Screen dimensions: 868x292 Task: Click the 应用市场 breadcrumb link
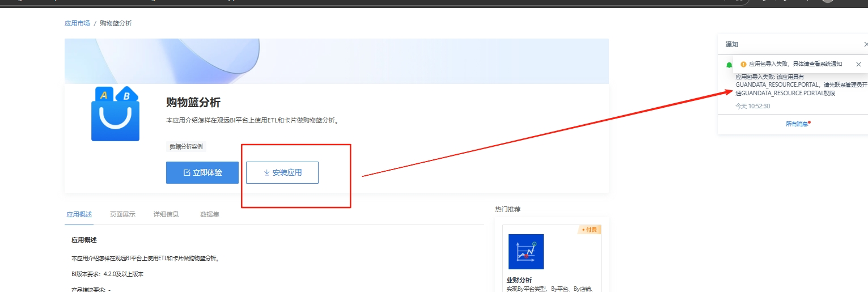coord(77,23)
